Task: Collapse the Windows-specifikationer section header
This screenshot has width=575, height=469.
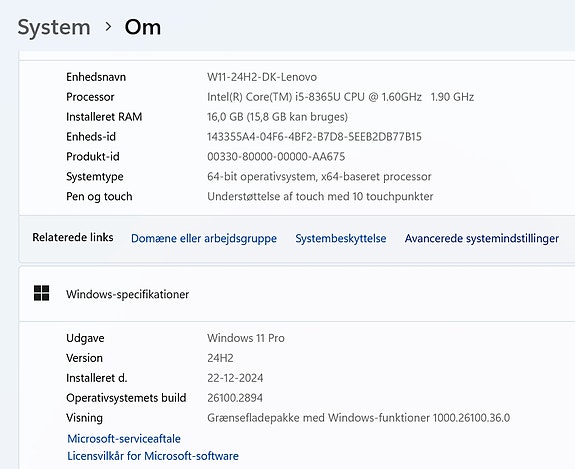Action: 297,294
